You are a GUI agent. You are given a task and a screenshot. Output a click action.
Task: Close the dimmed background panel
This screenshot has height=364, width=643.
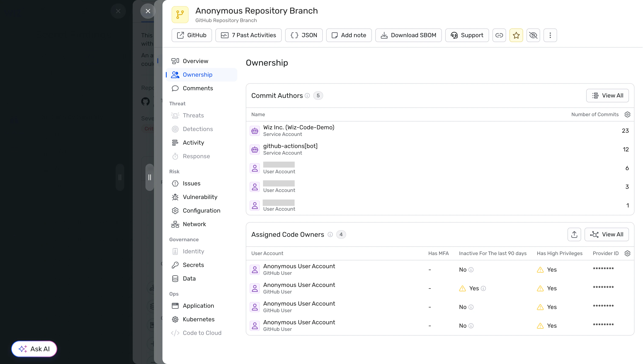(118, 11)
